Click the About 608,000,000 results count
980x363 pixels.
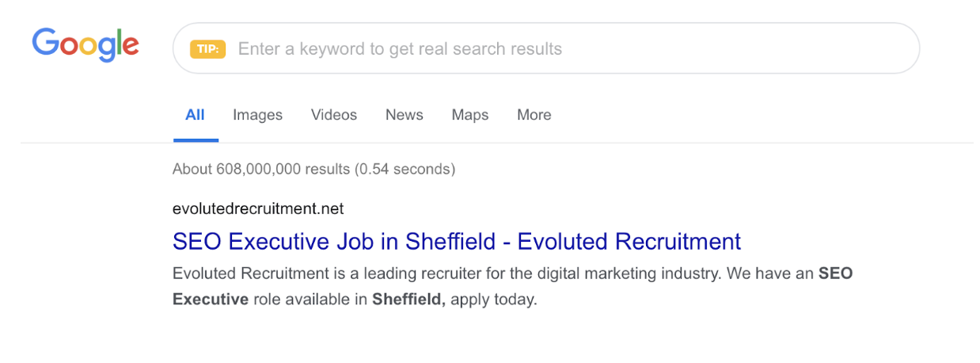pos(261,169)
